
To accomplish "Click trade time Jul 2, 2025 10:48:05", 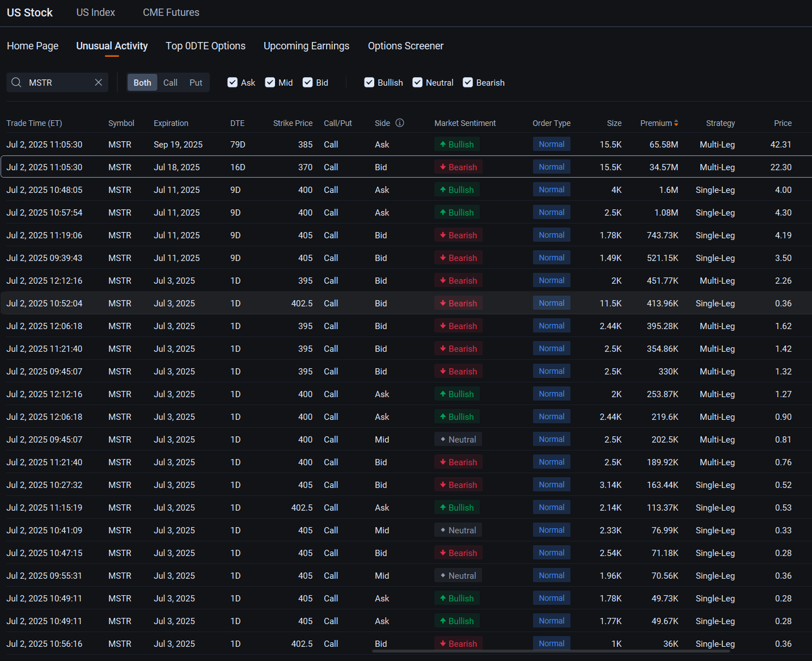I will pyautogui.click(x=44, y=190).
